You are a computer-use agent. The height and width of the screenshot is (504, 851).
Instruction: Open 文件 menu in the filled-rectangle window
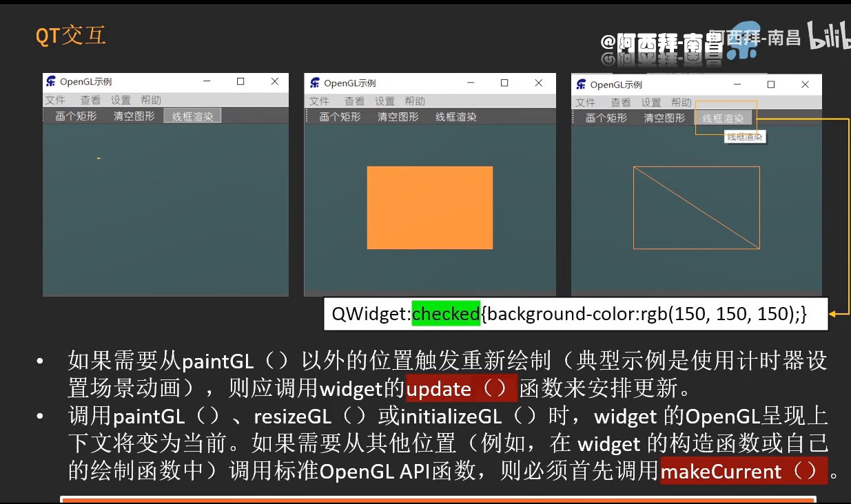pyautogui.click(x=319, y=101)
